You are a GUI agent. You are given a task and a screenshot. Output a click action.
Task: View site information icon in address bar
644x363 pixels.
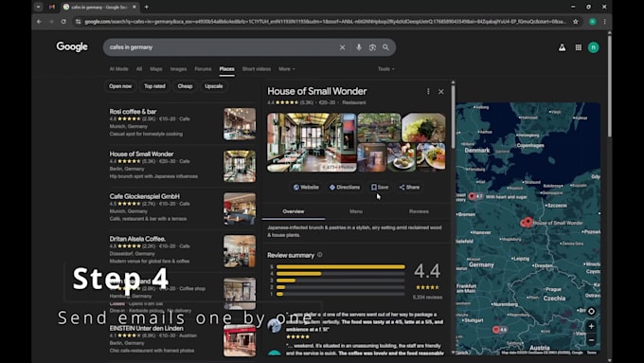pyautogui.click(x=78, y=22)
